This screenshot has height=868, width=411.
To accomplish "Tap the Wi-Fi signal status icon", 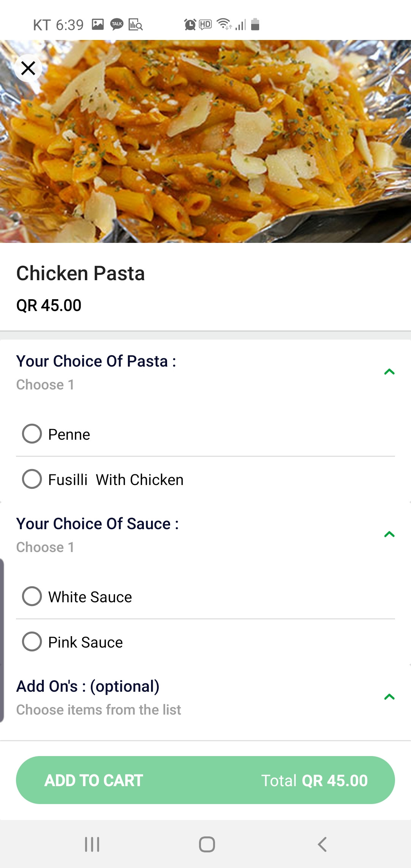I will click(224, 24).
